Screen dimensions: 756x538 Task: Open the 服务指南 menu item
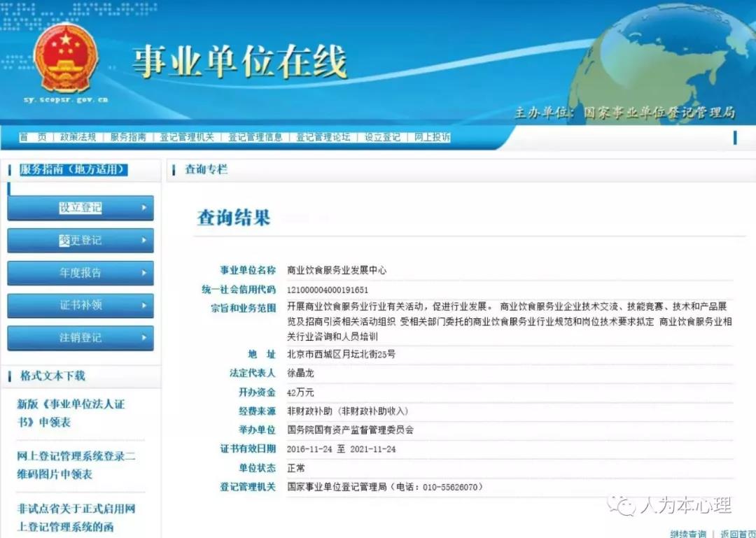coord(128,137)
